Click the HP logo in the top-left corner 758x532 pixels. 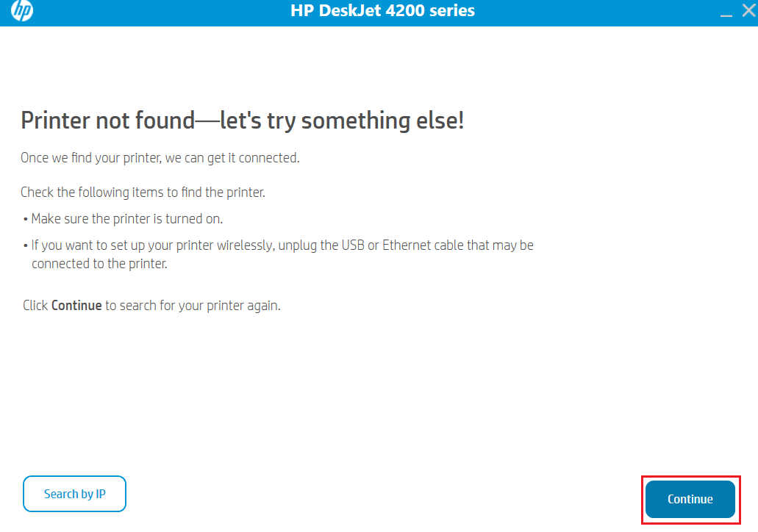pos(21,11)
